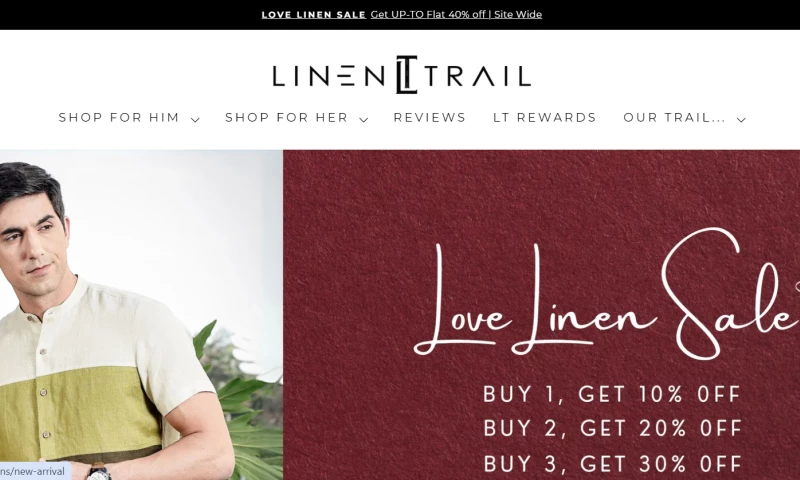Viewport: 800px width, 480px height.
Task: Go to the Reviews page
Action: point(430,118)
